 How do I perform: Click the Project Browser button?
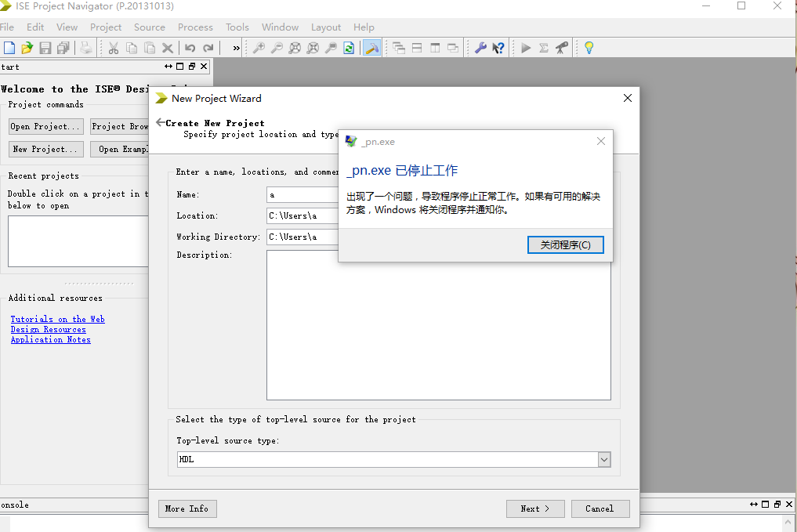pyautogui.click(x=120, y=126)
